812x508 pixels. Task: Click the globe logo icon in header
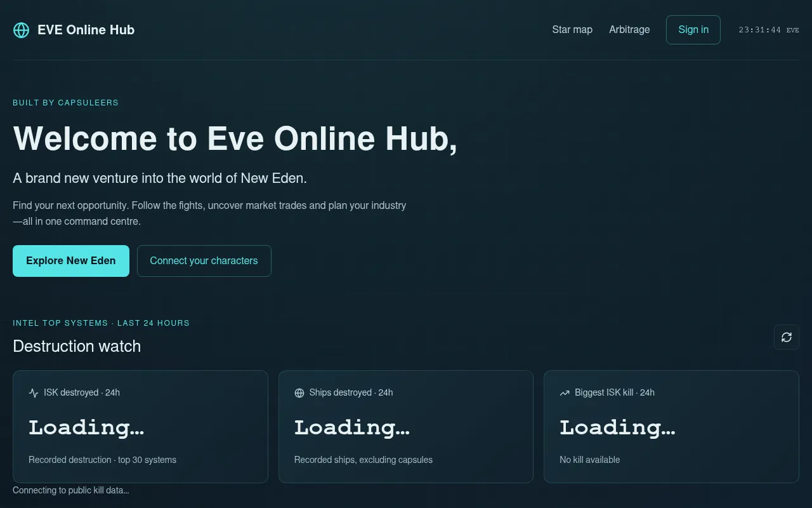[x=21, y=30]
